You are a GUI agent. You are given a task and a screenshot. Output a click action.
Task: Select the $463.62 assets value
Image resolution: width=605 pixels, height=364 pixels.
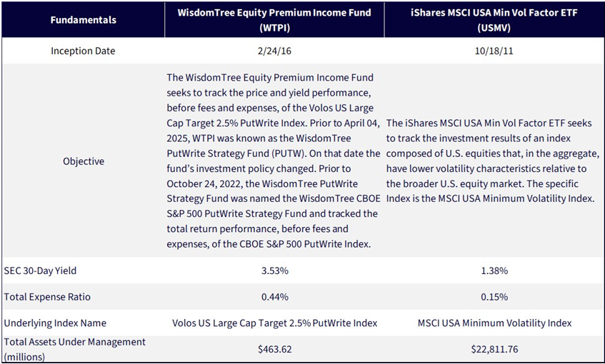(274, 349)
